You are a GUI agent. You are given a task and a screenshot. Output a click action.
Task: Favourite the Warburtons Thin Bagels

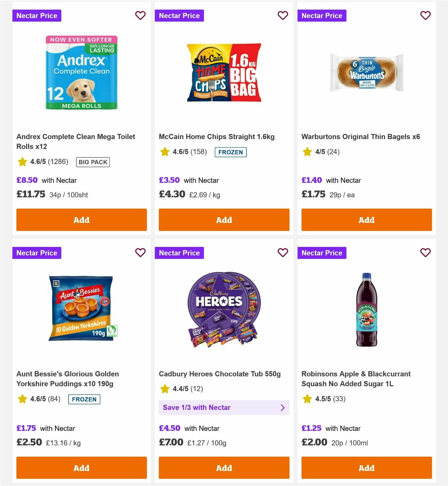[425, 16]
